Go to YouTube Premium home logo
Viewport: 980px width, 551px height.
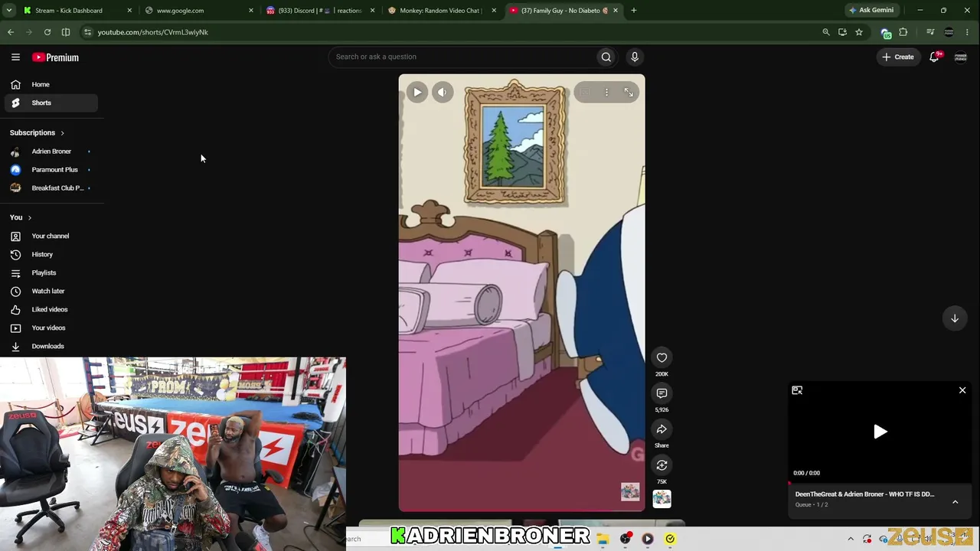(55, 57)
